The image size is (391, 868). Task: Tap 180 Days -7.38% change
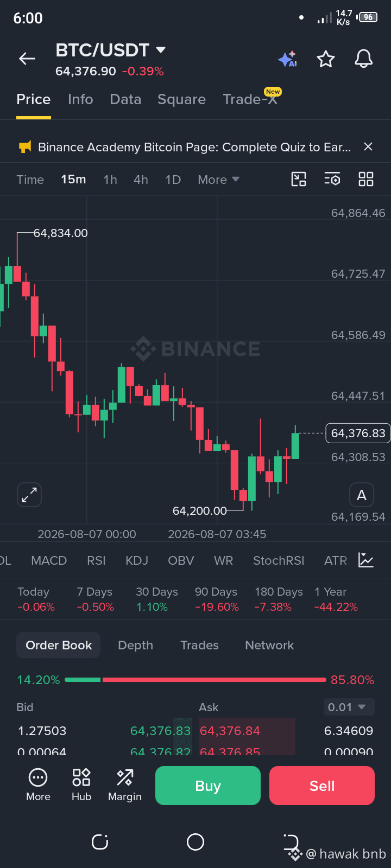coord(279,599)
